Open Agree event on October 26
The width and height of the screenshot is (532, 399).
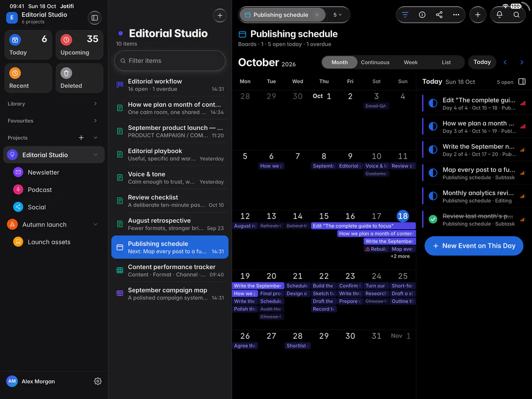click(x=245, y=346)
